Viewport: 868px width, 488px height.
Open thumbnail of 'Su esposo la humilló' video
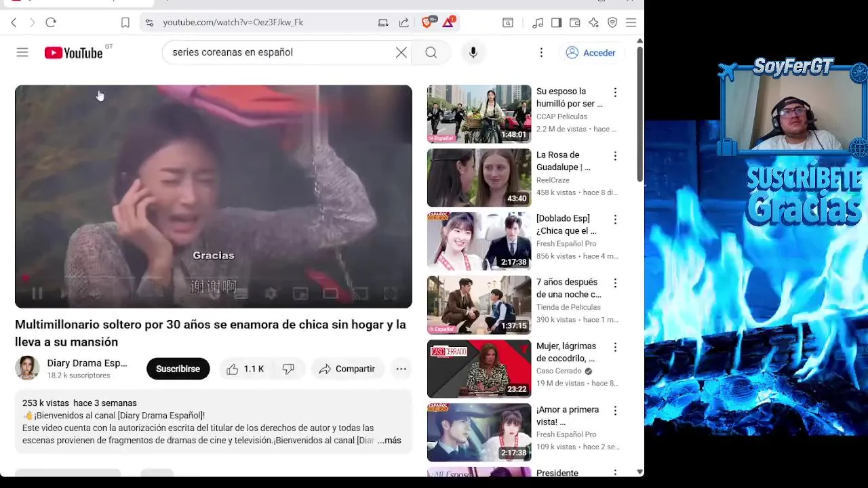coord(479,114)
